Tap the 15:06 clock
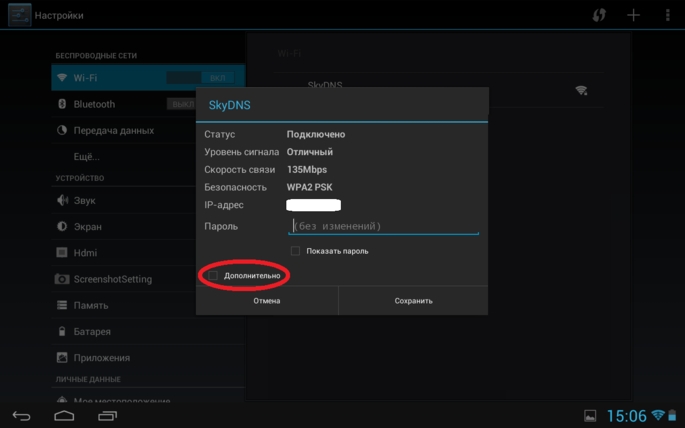 tap(626, 416)
